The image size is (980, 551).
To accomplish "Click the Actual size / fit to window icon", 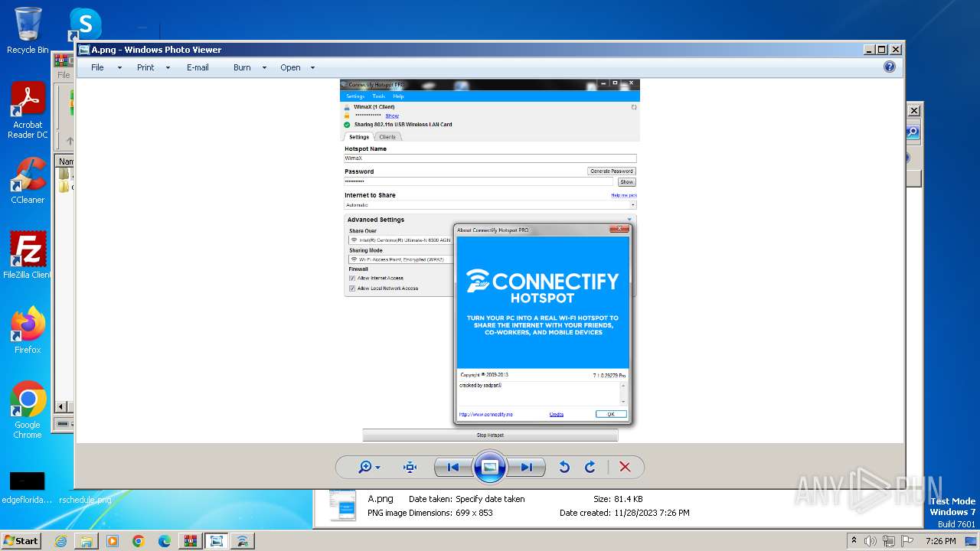I will click(x=410, y=467).
